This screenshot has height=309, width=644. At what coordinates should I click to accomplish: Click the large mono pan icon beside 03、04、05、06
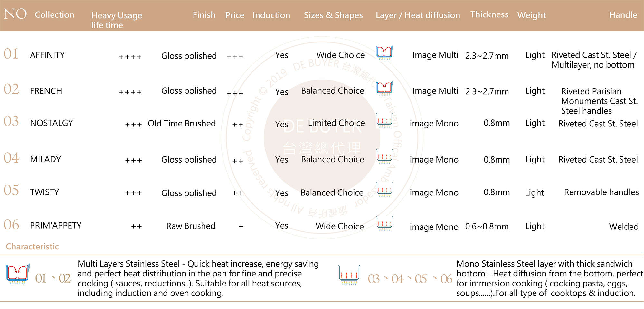[349, 275]
